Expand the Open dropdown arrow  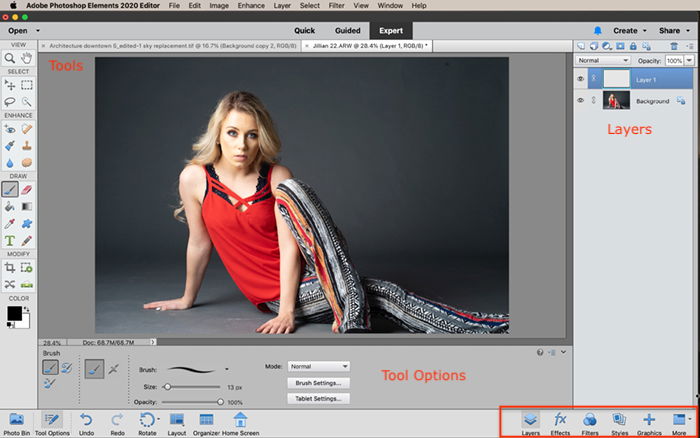pyautogui.click(x=38, y=30)
